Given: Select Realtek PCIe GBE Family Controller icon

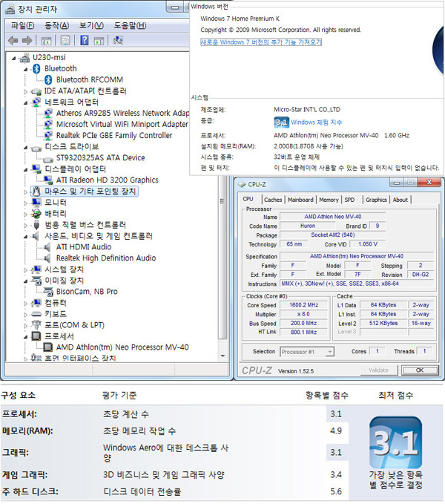Looking at the screenshot, I should tap(48, 135).
